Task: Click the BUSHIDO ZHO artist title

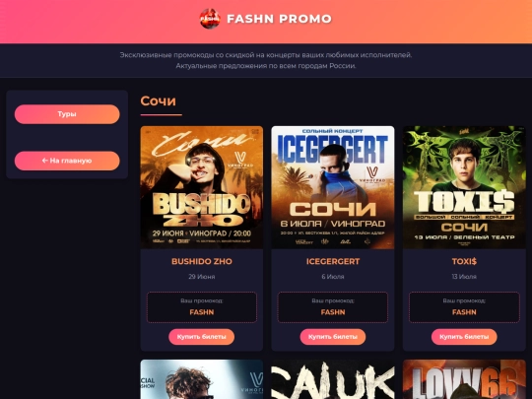Action: coord(202,261)
